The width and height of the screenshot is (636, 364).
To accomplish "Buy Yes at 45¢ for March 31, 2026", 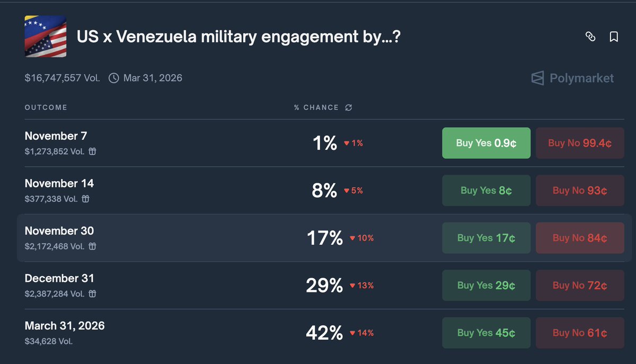I will pos(487,333).
